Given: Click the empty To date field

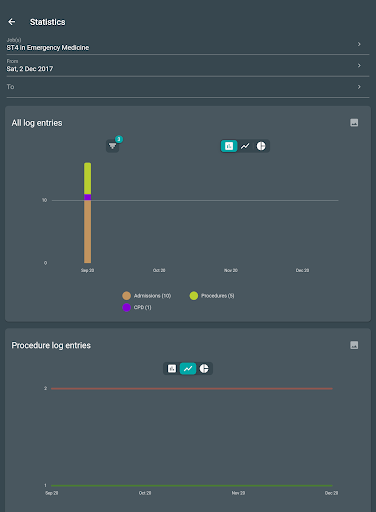Looking at the screenshot, I should click(188, 87).
